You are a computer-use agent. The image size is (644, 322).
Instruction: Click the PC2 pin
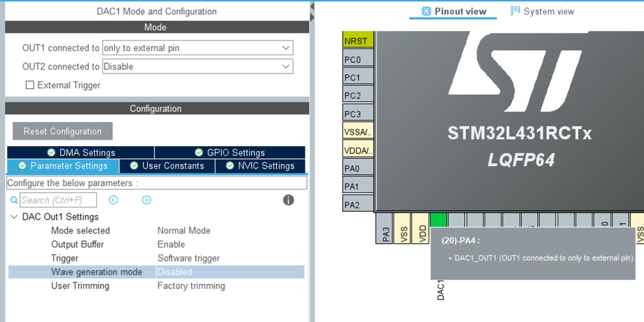358,94
